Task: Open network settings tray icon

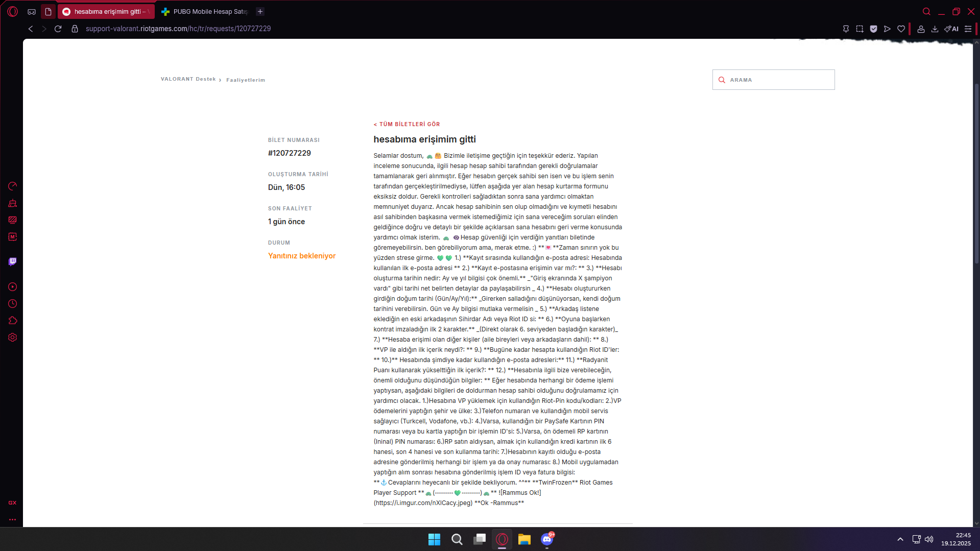Action: tap(916, 539)
